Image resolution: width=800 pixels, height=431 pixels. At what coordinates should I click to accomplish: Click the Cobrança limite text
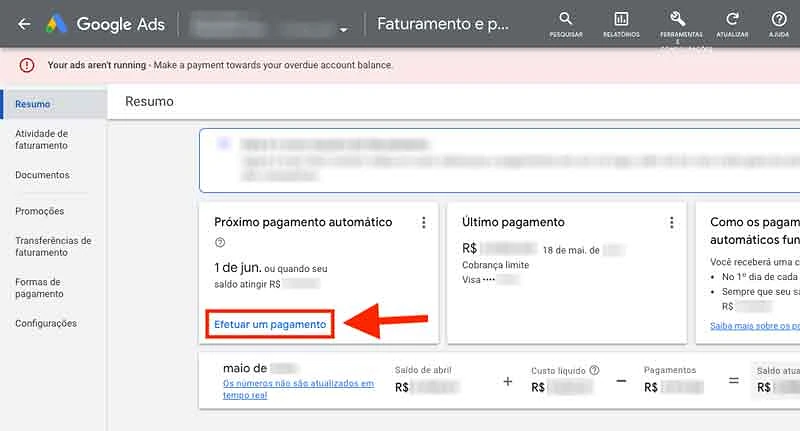click(x=495, y=265)
